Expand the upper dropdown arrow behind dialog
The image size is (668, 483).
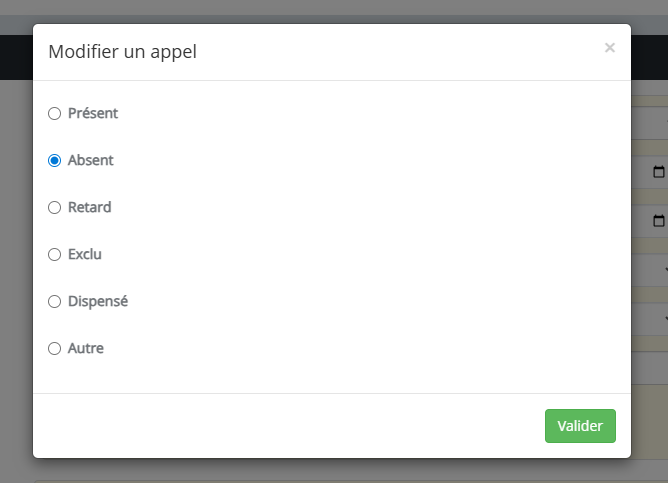[664, 269]
